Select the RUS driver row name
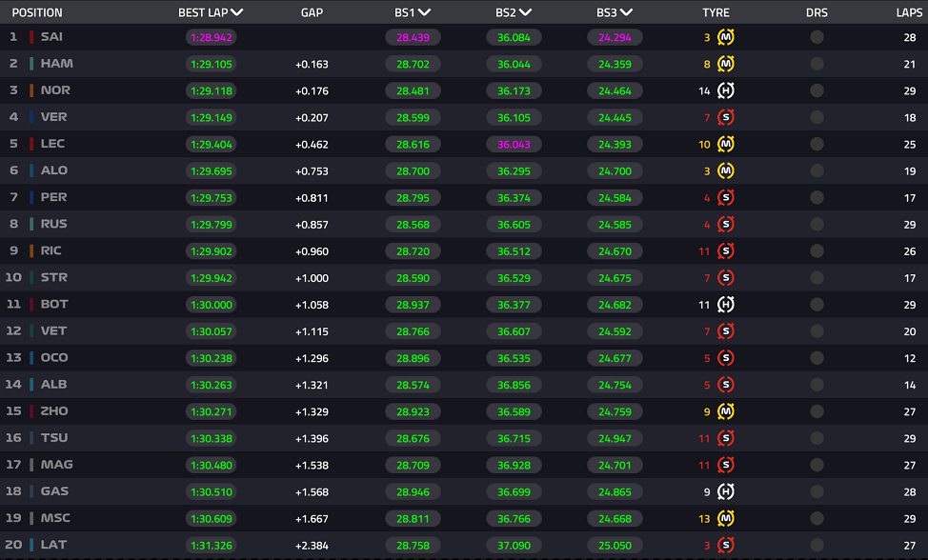The image size is (928, 560). tap(54, 224)
